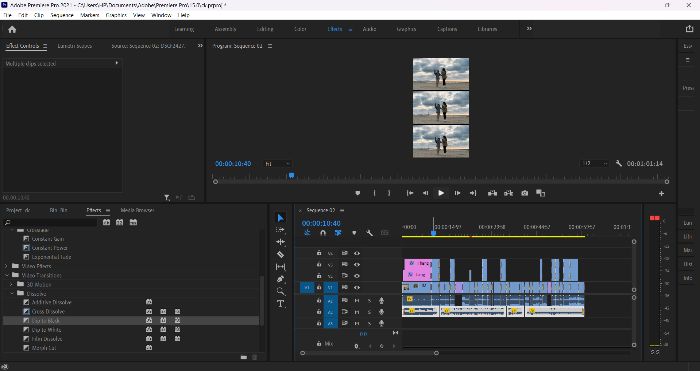
Task: Expand the 3D Motion folder
Action: point(12,284)
